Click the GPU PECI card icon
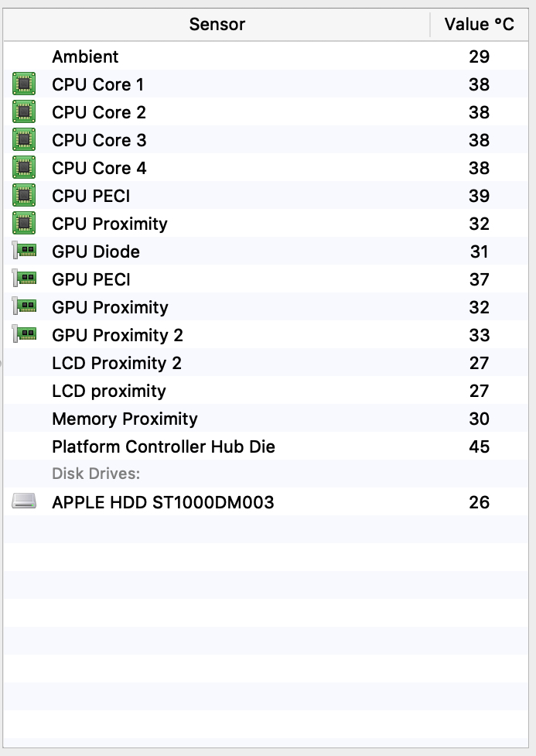 [x=25, y=279]
